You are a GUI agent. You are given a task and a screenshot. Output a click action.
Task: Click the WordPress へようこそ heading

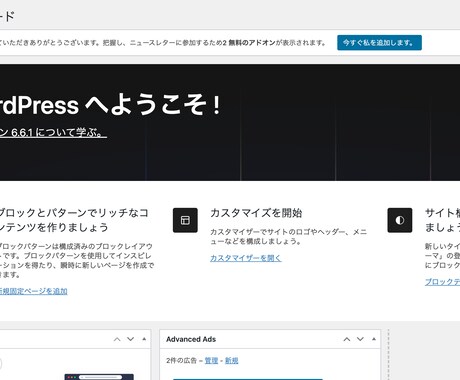click(x=110, y=105)
